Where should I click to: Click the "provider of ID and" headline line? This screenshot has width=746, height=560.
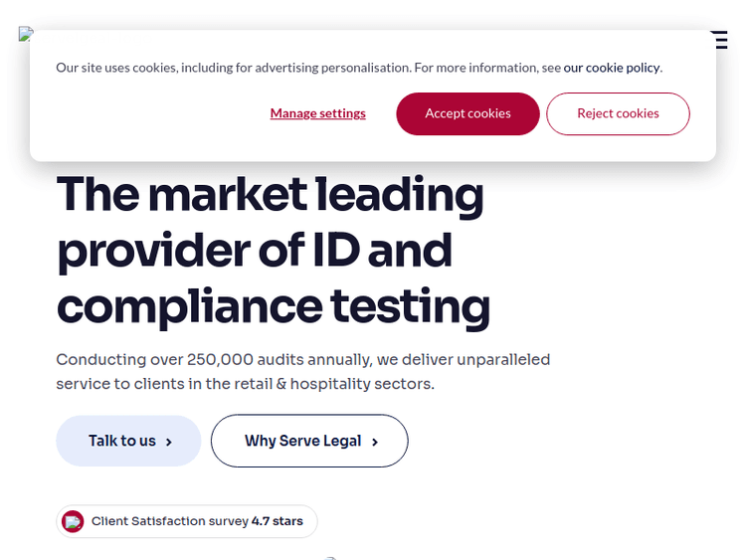255,250
